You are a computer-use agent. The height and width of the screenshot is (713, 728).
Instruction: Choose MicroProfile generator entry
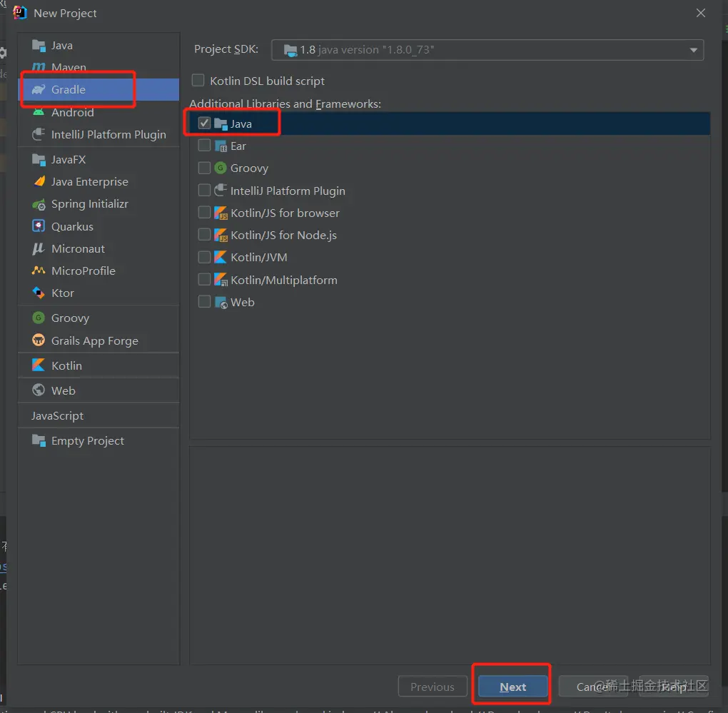[98, 271]
